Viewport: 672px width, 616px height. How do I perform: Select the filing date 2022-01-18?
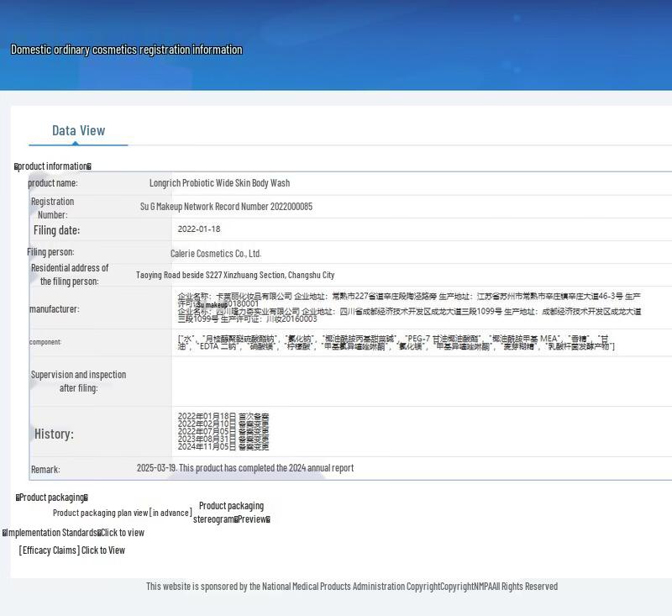[x=199, y=229]
